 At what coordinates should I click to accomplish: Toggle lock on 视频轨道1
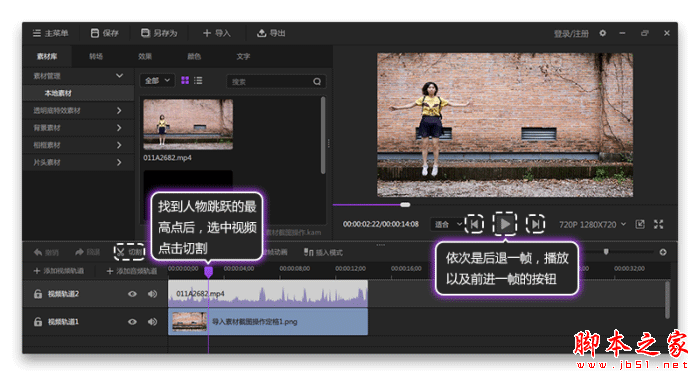pyautogui.click(x=38, y=322)
